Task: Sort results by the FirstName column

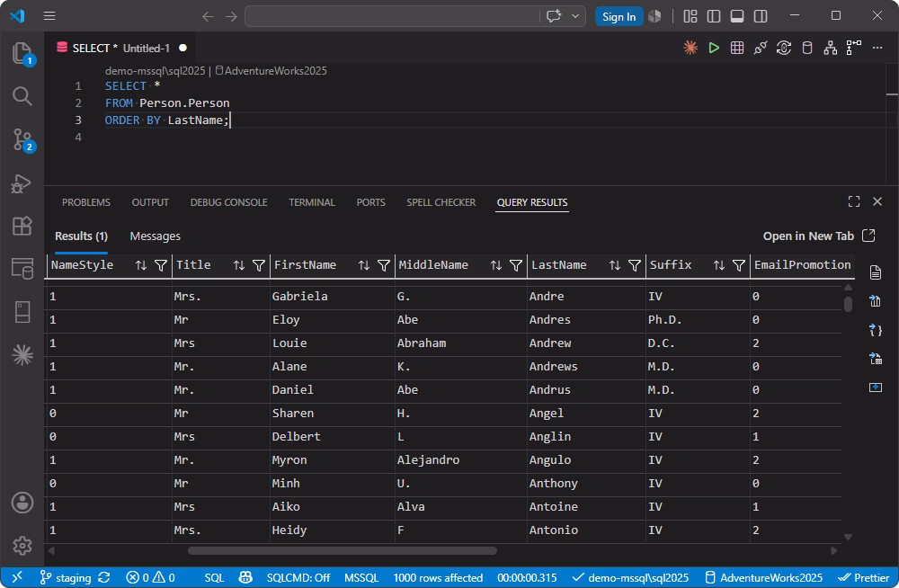Action: click(x=364, y=265)
